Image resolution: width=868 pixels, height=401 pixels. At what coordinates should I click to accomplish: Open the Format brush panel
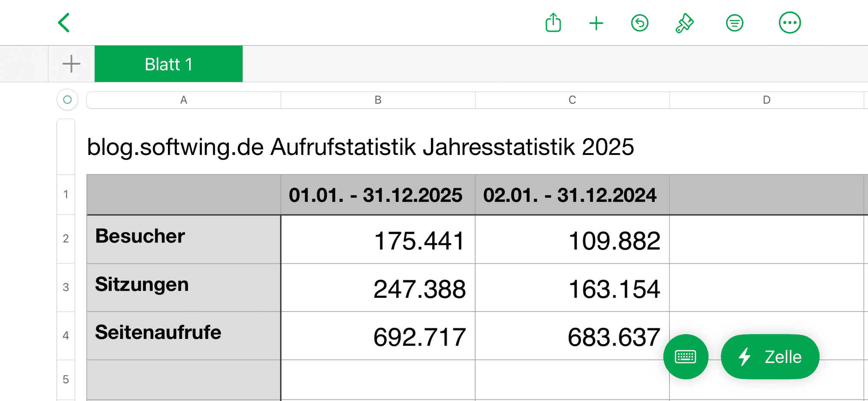(x=684, y=23)
